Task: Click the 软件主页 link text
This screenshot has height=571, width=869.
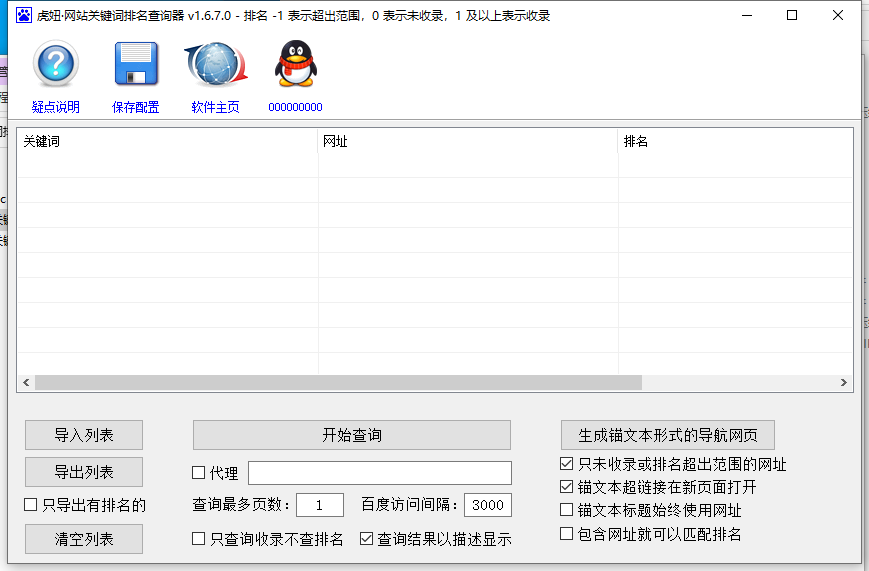Action: coord(216,107)
